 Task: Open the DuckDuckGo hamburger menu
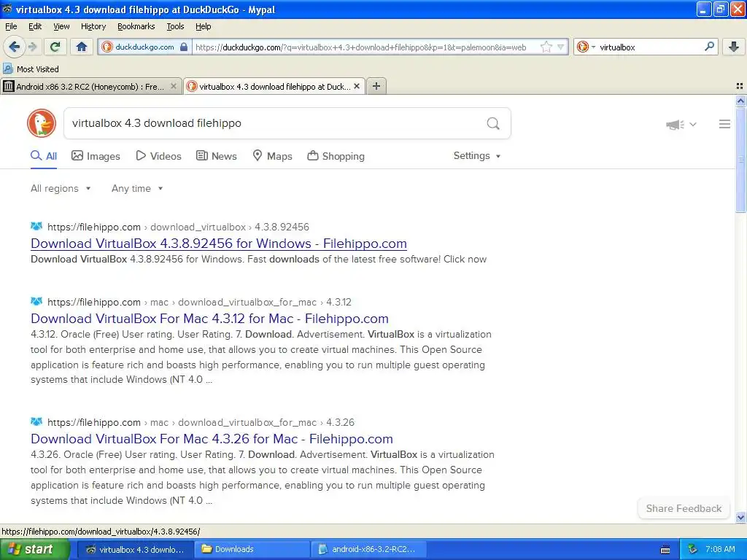(x=724, y=124)
